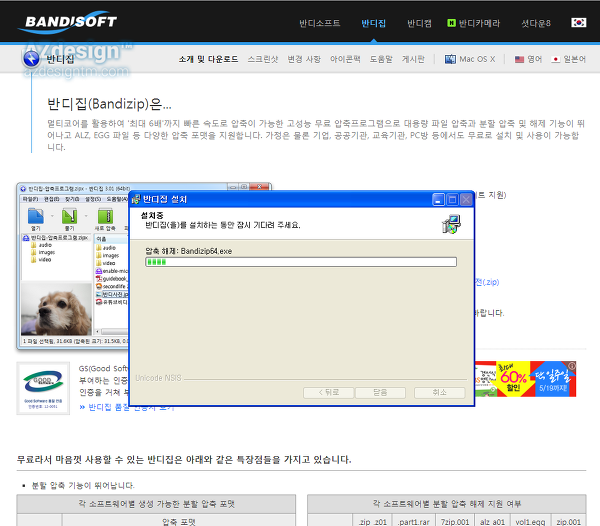Select the audio folder in tree pane

[42, 245]
